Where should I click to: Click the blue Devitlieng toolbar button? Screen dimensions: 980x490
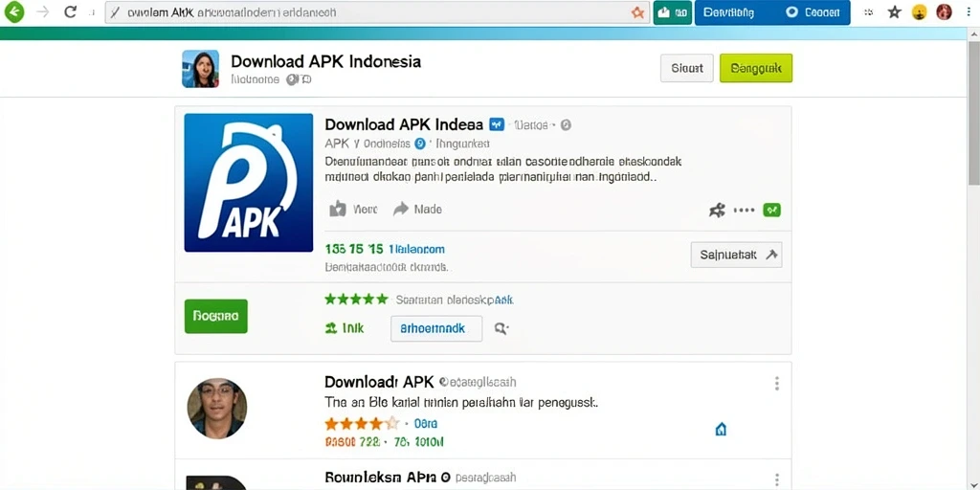[x=728, y=12]
